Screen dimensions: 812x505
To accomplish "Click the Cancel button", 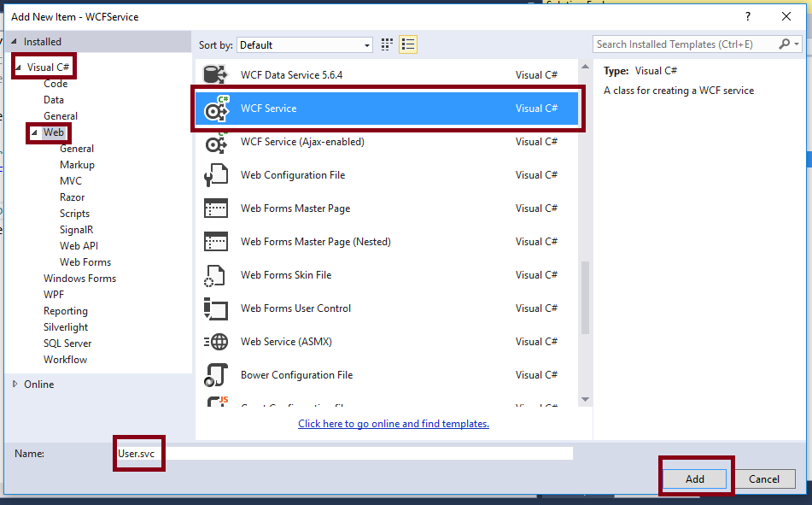I will point(764,479).
